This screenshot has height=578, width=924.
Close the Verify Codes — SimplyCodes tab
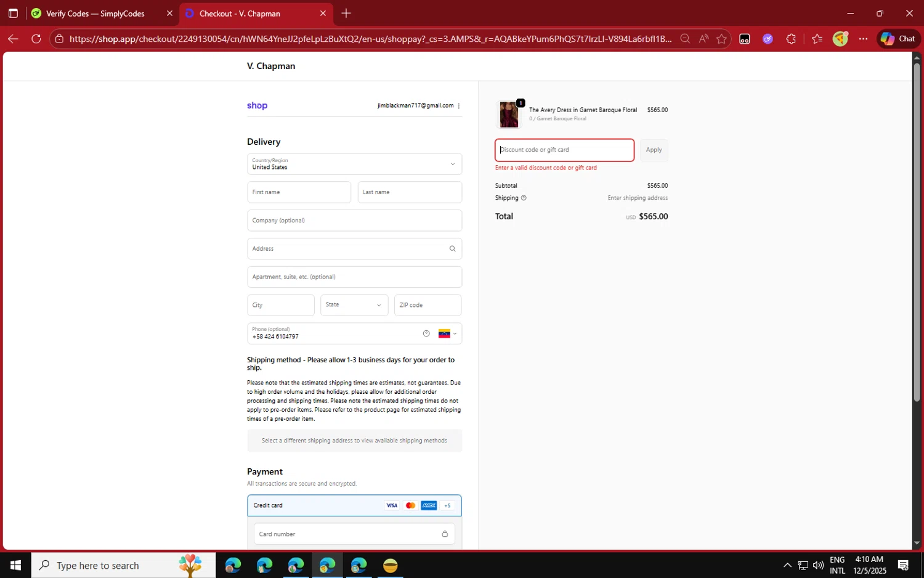click(169, 13)
